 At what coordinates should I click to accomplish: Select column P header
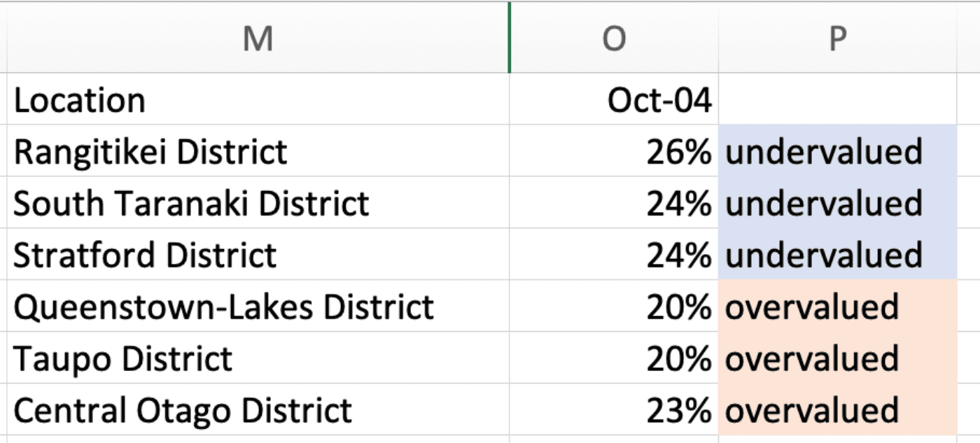[837, 39]
